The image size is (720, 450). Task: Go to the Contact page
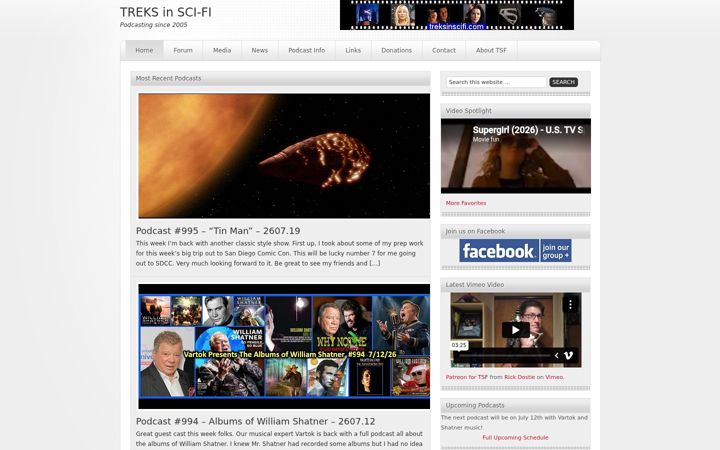pos(444,51)
